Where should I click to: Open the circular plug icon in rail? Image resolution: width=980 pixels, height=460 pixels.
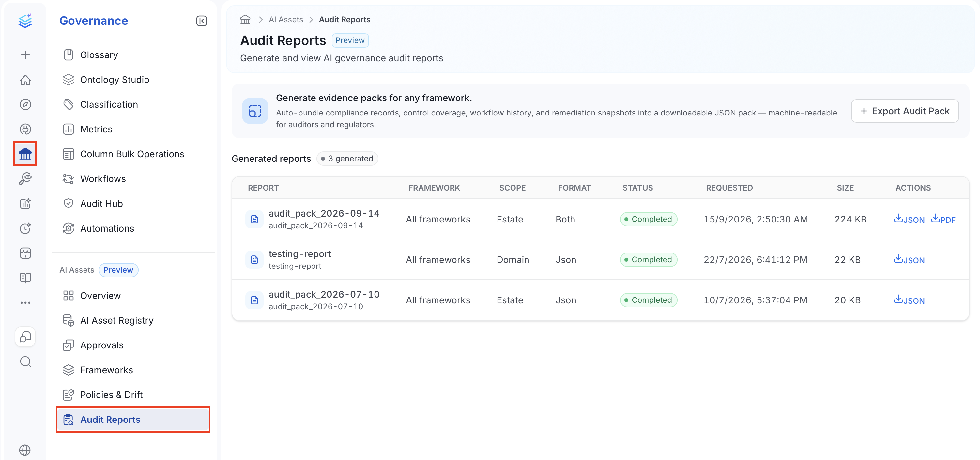25,129
